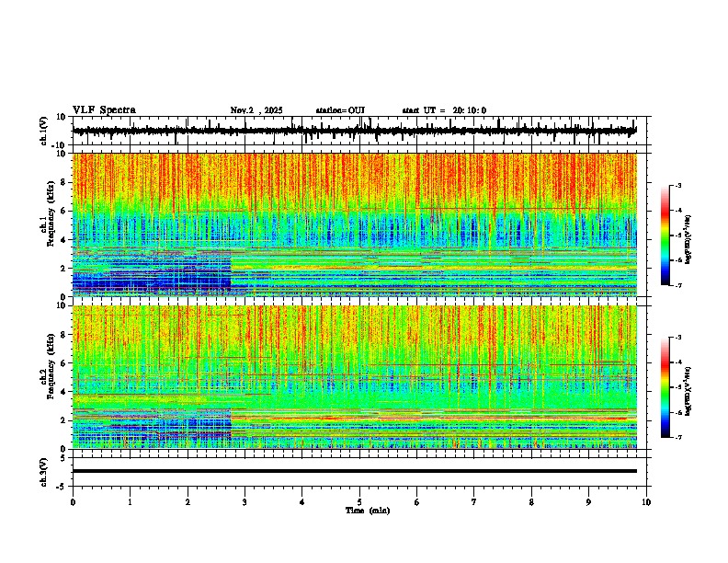Click the ch.2 color scale bar

pyautogui.click(x=665, y=387)
